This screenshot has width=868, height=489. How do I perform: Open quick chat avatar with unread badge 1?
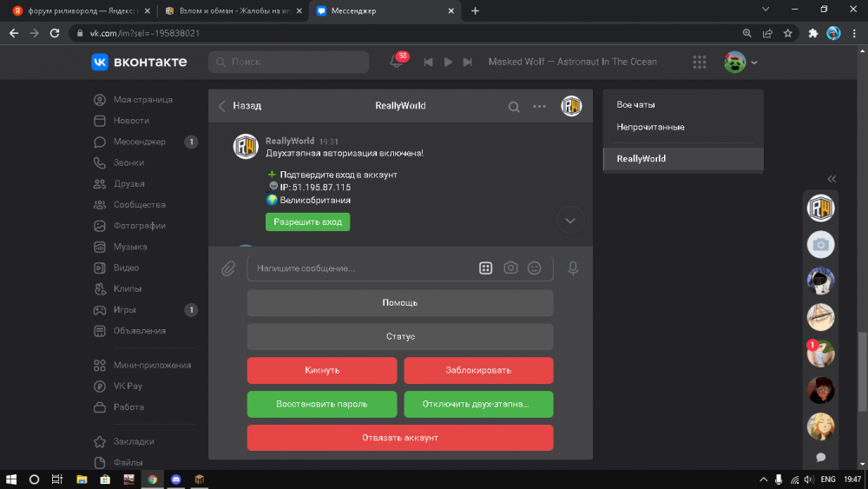click(x=820, y=354)
